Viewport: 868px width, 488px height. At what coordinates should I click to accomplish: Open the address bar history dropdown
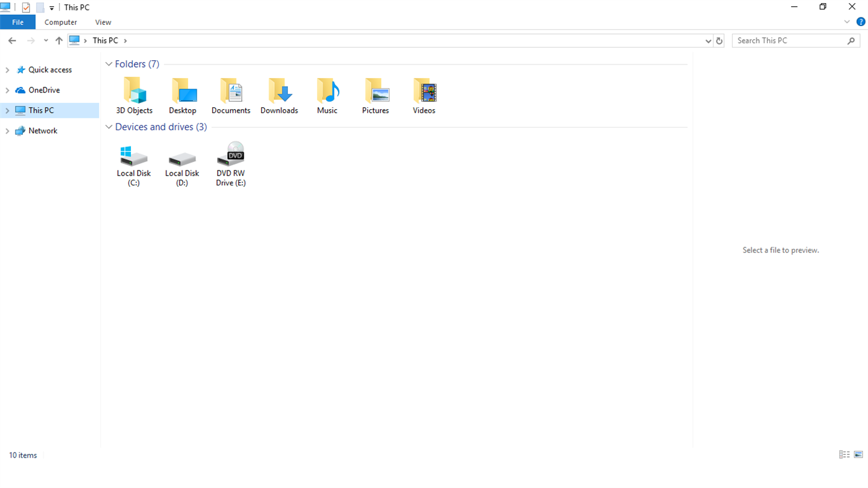tap(708, 40)
